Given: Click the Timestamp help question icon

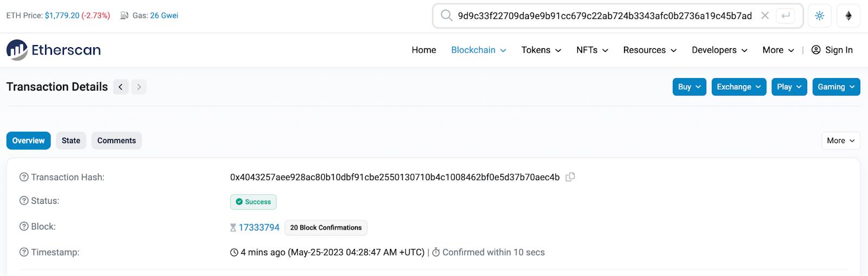Looking at the screenshot, I should pyautogui.click(x=24, y=252).
